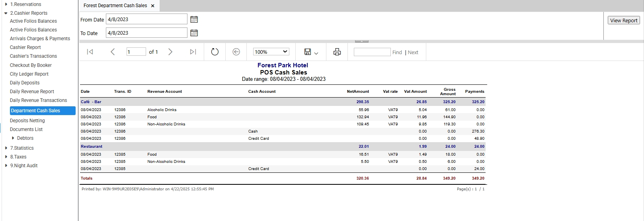Screen dimensions: 644x221
Task: Collapse the parameters pane toggle bar
Action: coord(361,41)
